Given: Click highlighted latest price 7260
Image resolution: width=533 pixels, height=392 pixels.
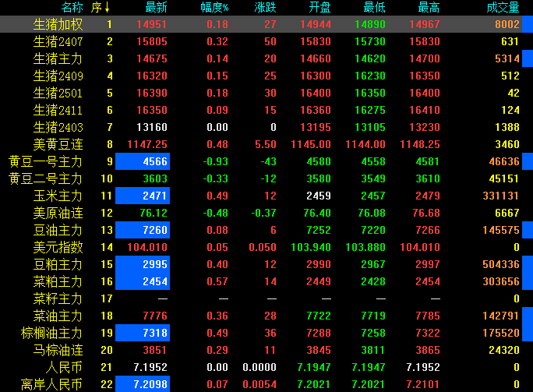Looking at the screenshot, I should click(143, 230).
